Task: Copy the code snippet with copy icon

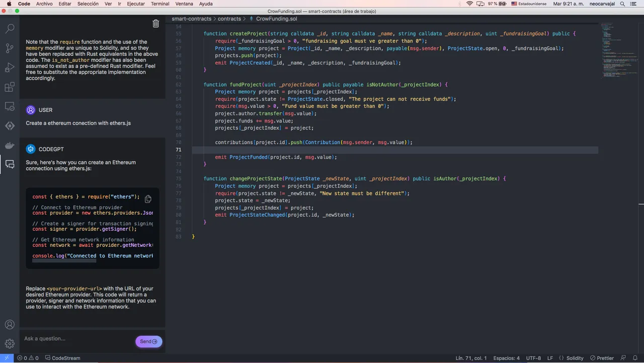Action: (148, 199)
